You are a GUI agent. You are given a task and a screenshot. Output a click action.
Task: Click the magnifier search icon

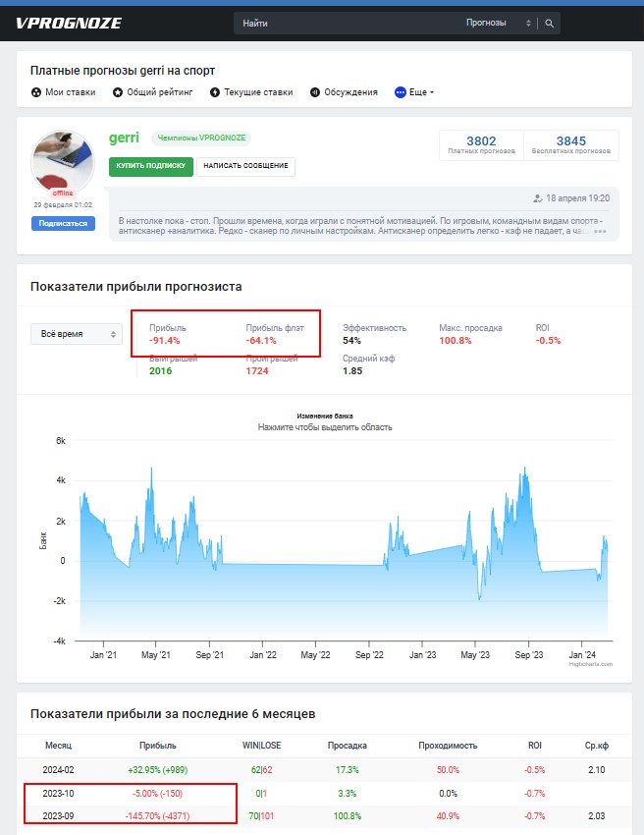click(550, 24)
